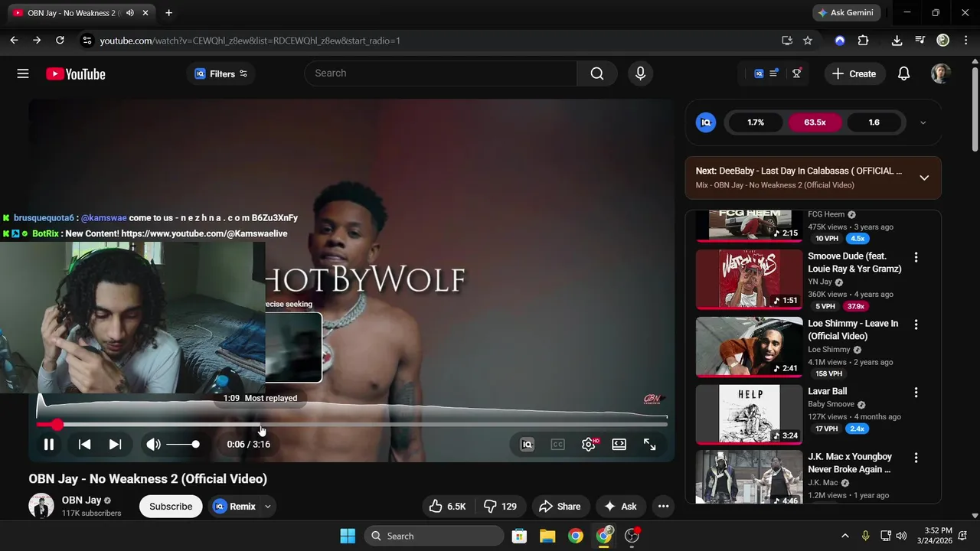
Task: Dislike the video with 129 dislikes
Action: point(501,507)
